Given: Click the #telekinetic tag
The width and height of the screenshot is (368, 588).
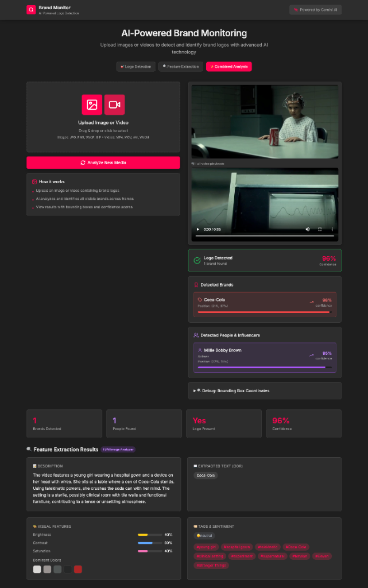Looking at the screenshot, I should coord(268,547).
